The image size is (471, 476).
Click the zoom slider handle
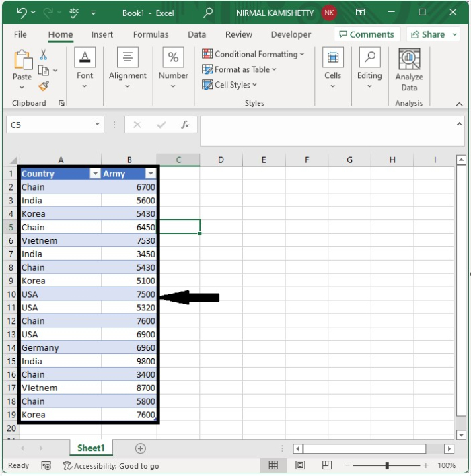(387, 465)
